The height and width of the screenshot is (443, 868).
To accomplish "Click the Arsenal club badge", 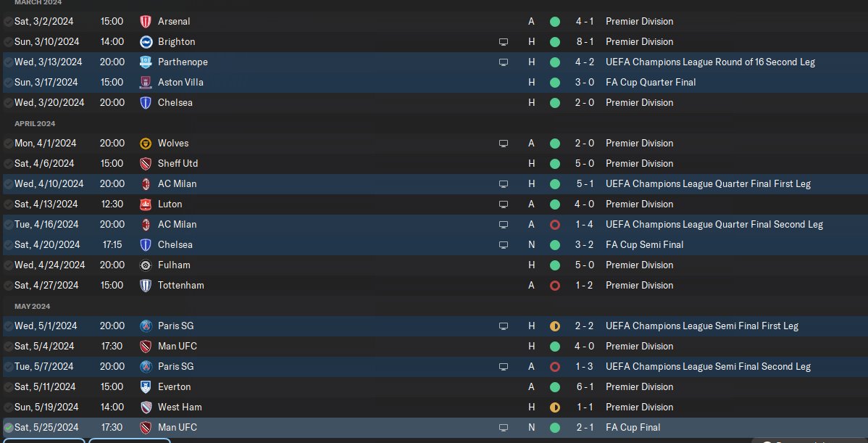I will pos(146,22).
